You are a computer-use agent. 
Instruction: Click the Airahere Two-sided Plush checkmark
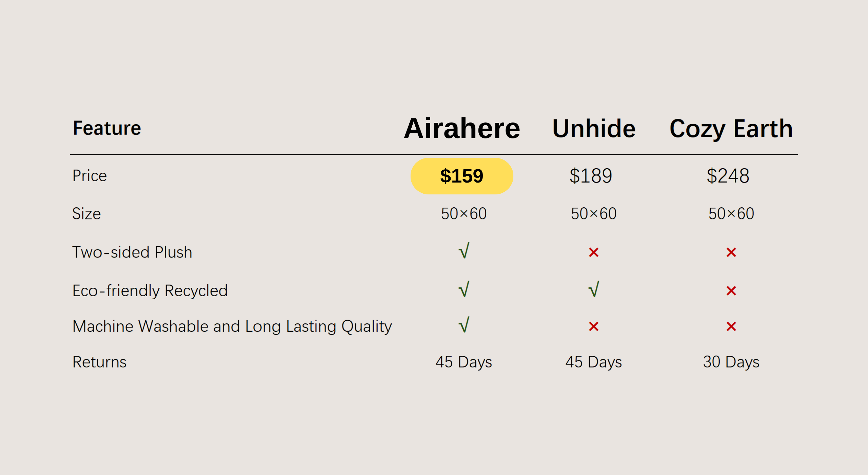tap(464, 251)
